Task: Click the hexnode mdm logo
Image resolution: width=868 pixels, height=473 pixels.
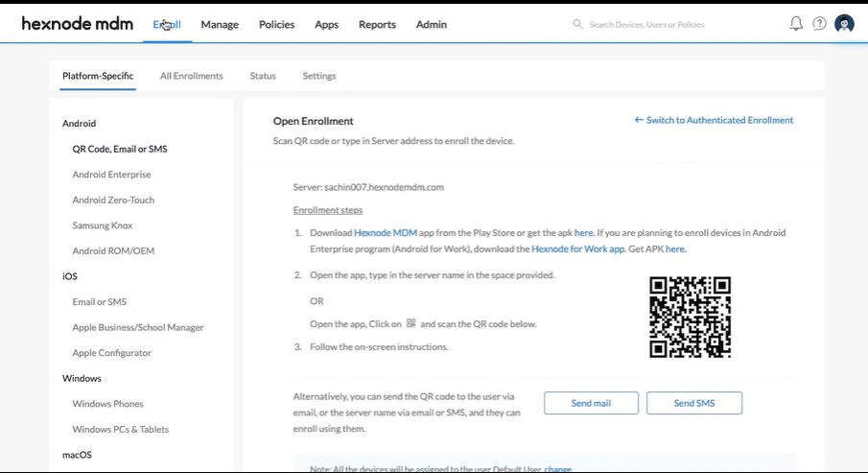Action: click(78, 24)
